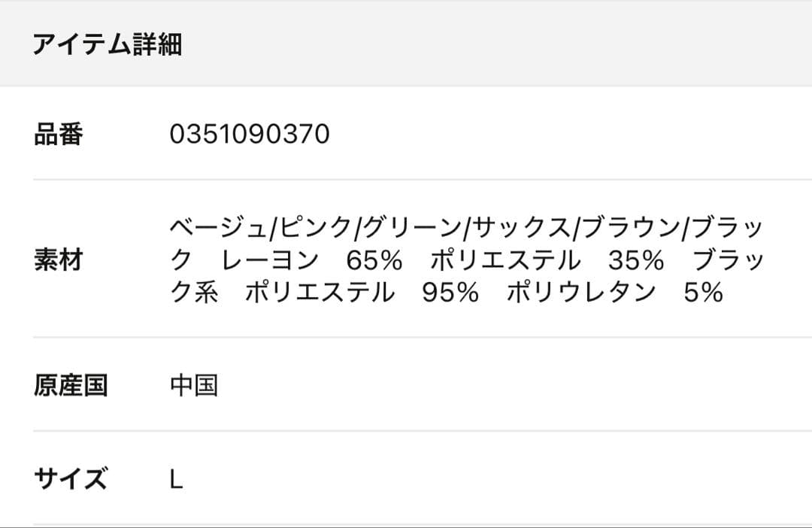Viewport: 812px width, 528px height.
Task: Click the アイテム詳細 section header
Action: 107,44
